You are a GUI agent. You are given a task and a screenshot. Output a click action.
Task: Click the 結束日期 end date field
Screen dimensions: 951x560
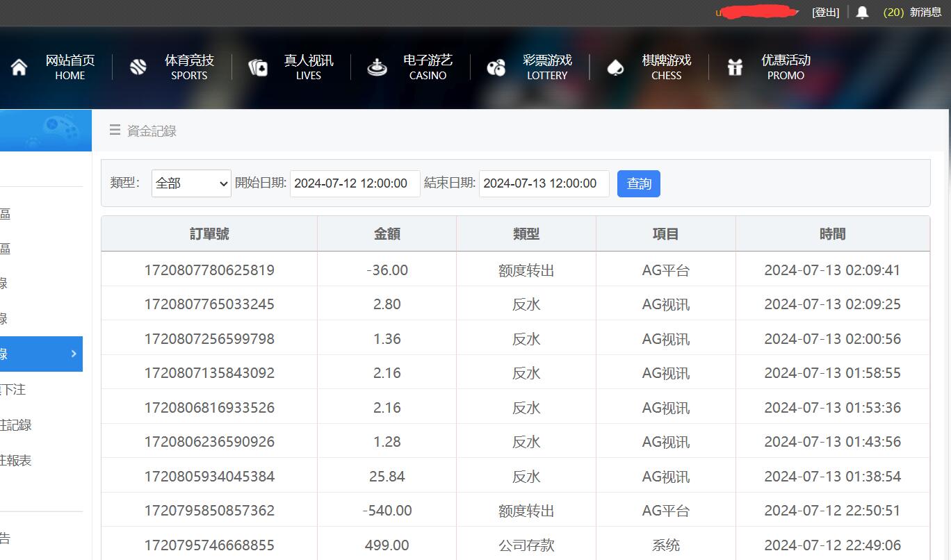tap(544, 183)
